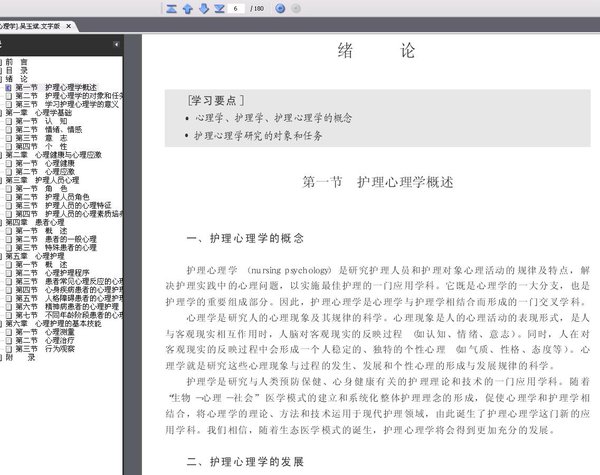Select bookmark 第五节 人格障碍患者的心理护理
600x475 pixels.
tap(69, 298)
